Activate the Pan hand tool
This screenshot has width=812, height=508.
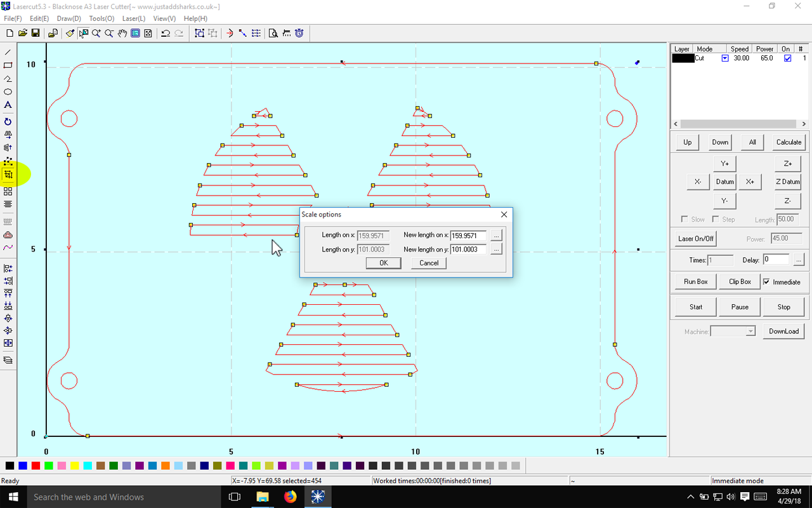coord(122,34)
